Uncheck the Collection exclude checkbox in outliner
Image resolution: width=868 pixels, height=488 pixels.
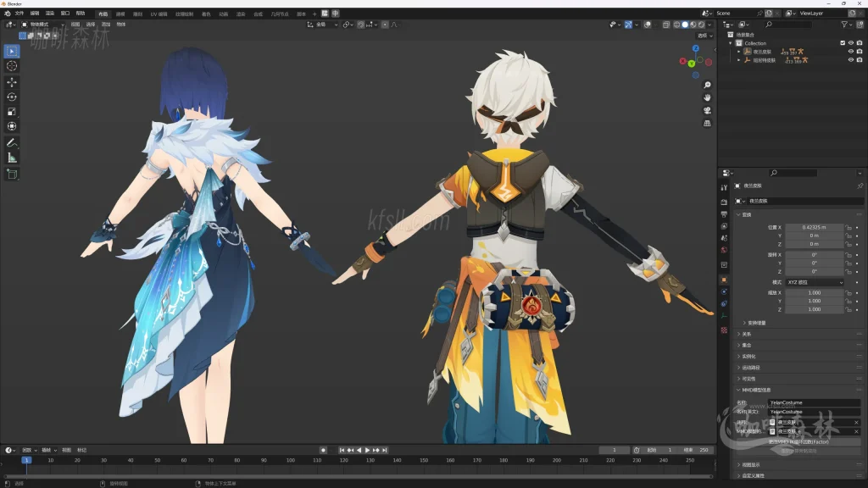(x=843, y=42)
